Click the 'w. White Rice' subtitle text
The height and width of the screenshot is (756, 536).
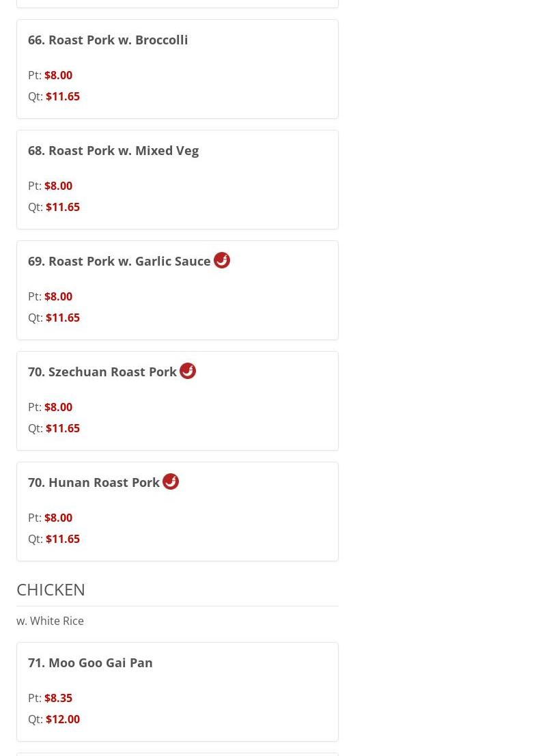click(50, 621)
